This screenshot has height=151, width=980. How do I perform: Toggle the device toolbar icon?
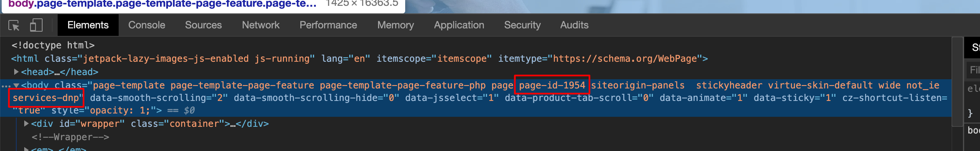[x=36, y=25]
